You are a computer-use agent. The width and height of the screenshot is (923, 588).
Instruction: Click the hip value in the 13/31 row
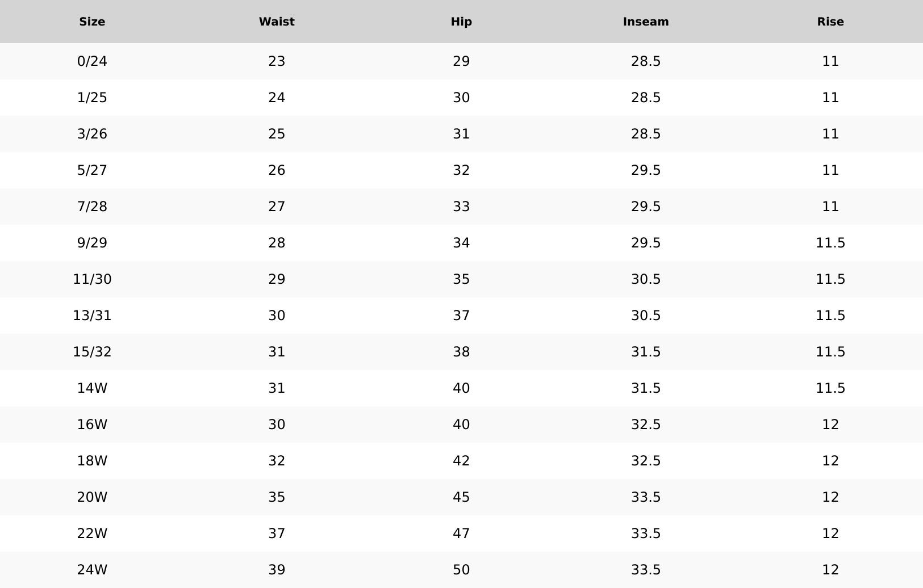point(461,316)
